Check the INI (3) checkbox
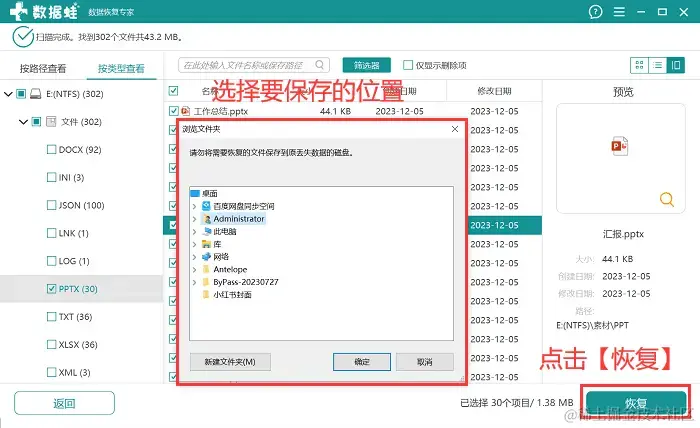700x428 pixels. pyautogui.click(x=51, y=177)
